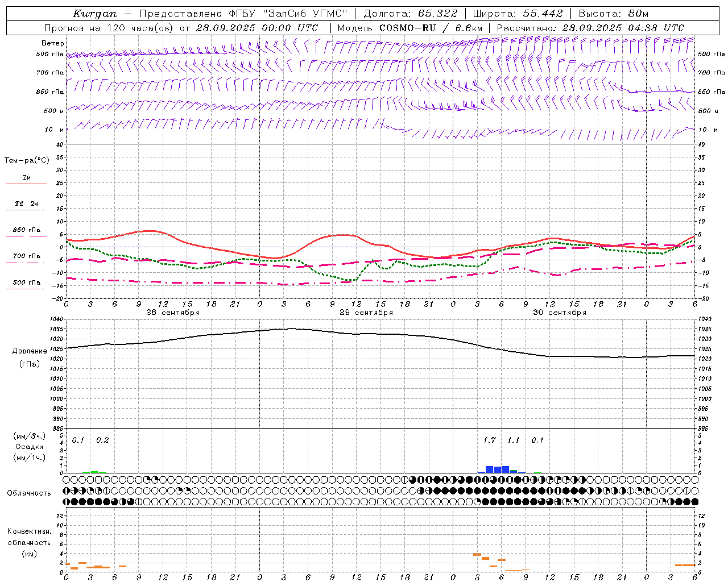Click the 700 гПа wind level label on left side
728x582 pixels.
pyautogui.click(x=50, y=73)
